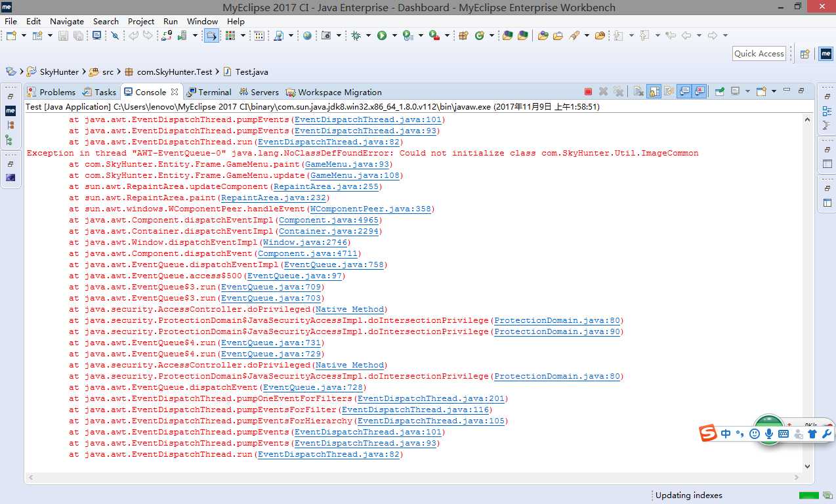This screenshot has width=836, height=504.
Task: Click the Forward navigation arrow in toolbar
Action: (713, 35)
